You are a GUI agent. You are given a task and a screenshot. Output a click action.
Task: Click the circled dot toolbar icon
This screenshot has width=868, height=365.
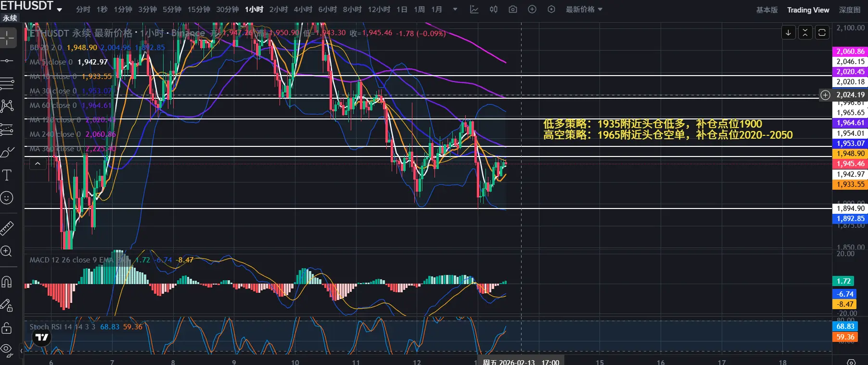click(551, 9)
